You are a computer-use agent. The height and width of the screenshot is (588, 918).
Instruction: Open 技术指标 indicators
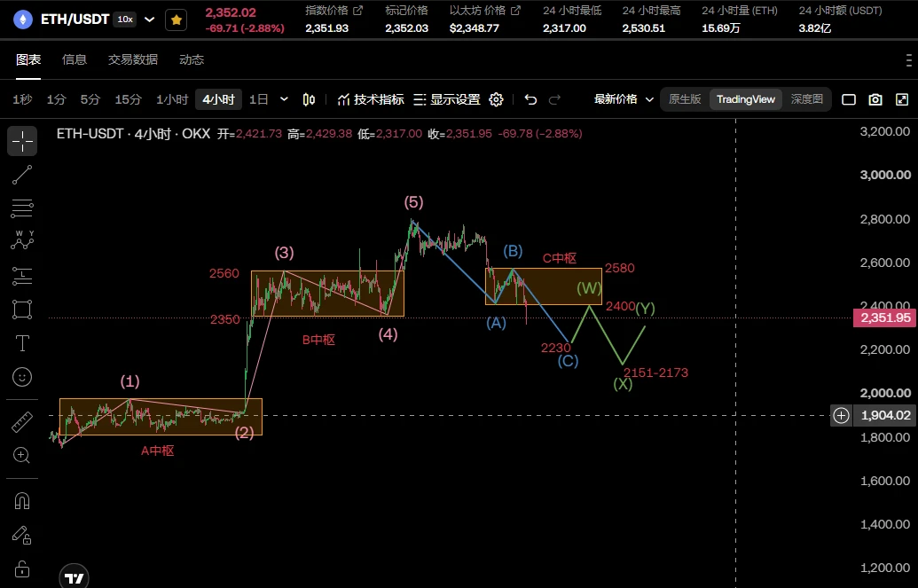[371, 99]
